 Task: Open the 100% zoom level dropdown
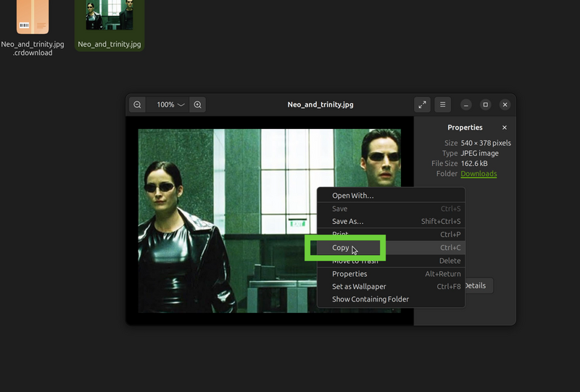(170, 105)
